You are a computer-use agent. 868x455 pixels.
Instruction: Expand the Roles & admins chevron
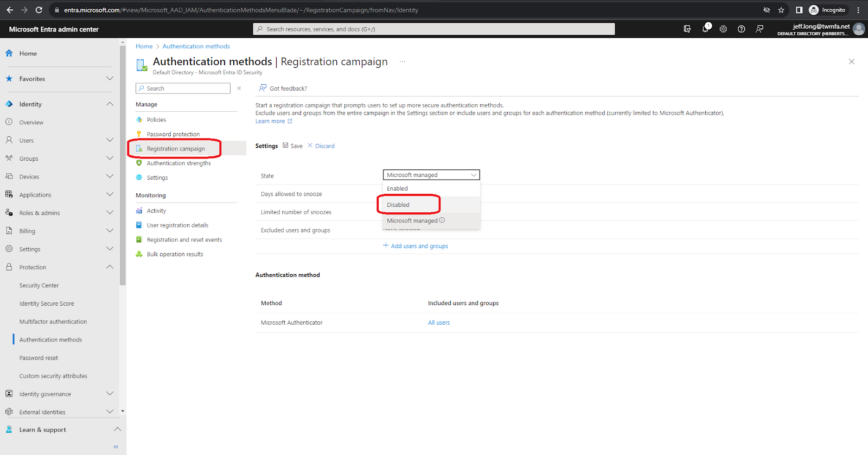click(x=110, y=213)
